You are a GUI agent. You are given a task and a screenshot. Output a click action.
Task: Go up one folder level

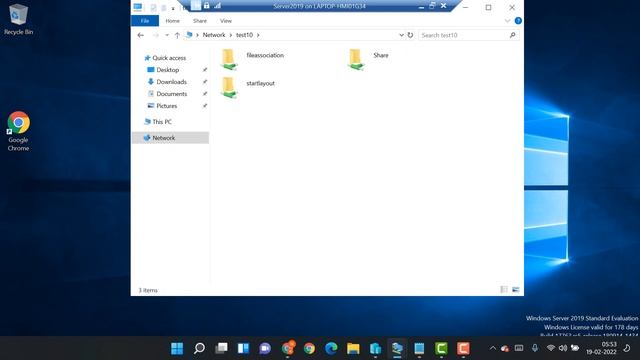pyautogui.click(x=177, y=35)
